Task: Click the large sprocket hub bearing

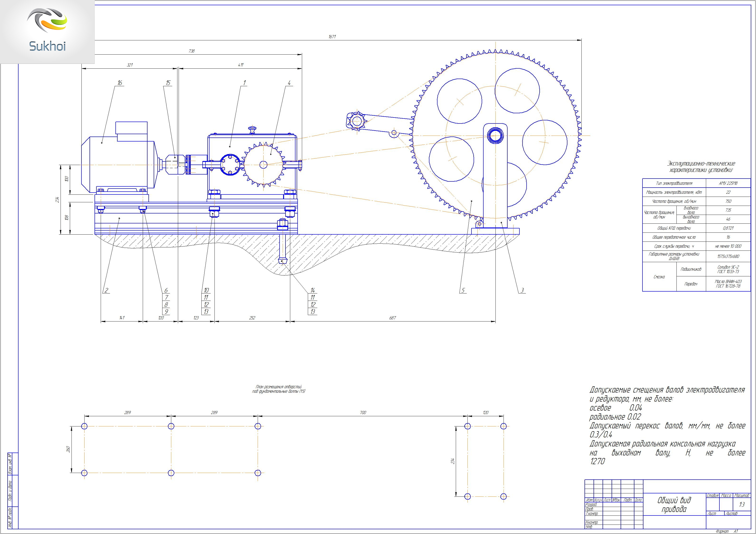Action: coord(495,136)
